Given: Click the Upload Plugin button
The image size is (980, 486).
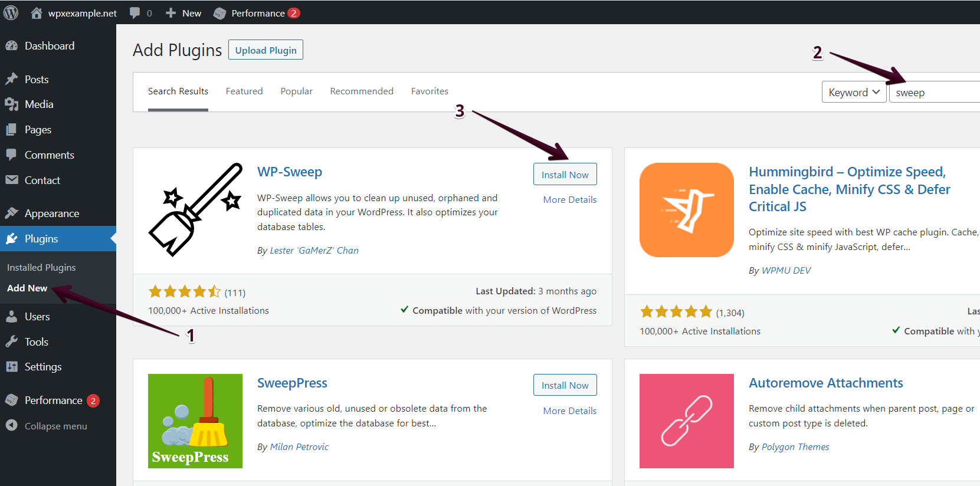Looking at the screenshot, I should pos(266,50).
